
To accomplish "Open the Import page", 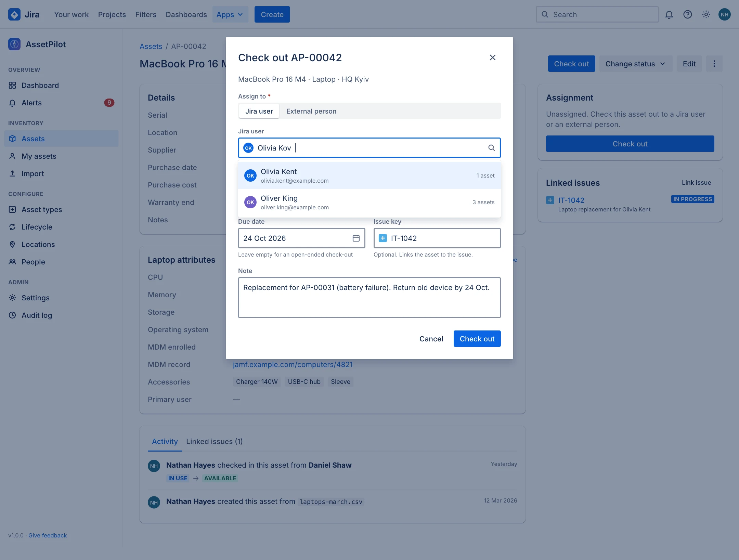I will click(x=61, y=173).
